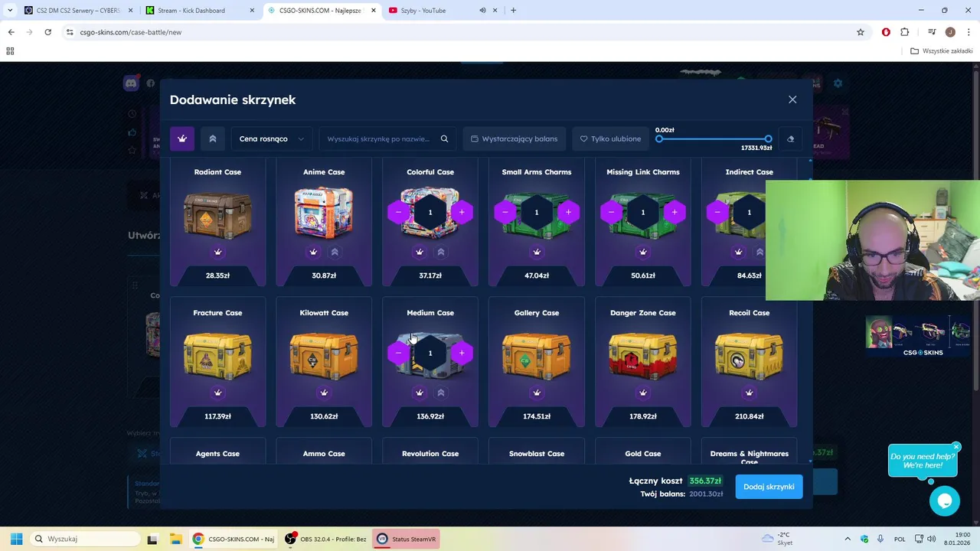The width and height of the screenshot is (980, 551).
Task: Open the Windows Start menu
Action: tap(16, 539)
